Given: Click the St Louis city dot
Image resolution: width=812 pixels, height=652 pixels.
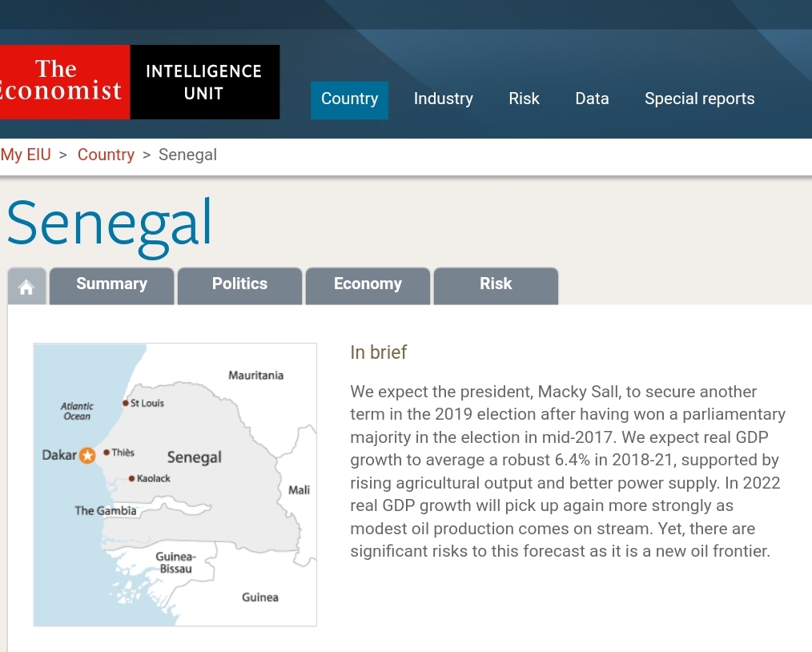Looking at the screenshot, I should tap(126, 403).
